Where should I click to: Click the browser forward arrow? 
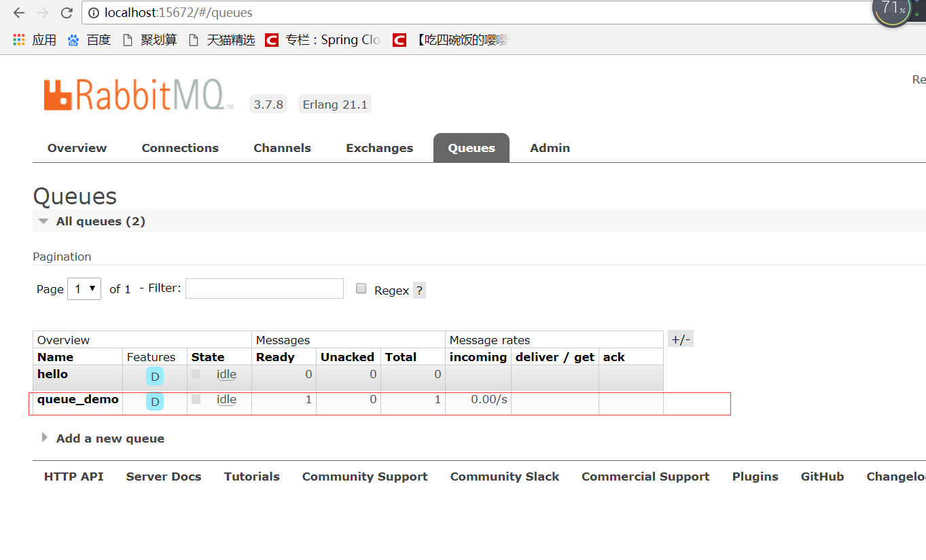tap(43, 13)
